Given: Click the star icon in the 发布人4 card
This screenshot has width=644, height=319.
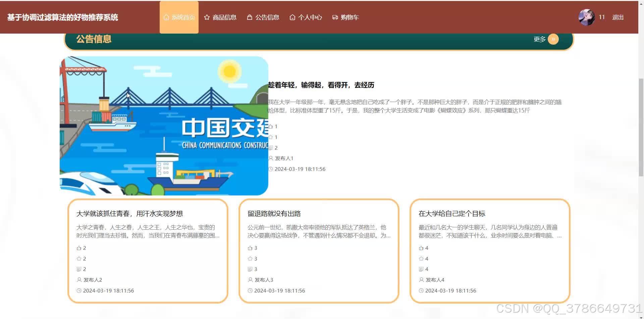Looking at the screenshot, I should pos(421,259).
